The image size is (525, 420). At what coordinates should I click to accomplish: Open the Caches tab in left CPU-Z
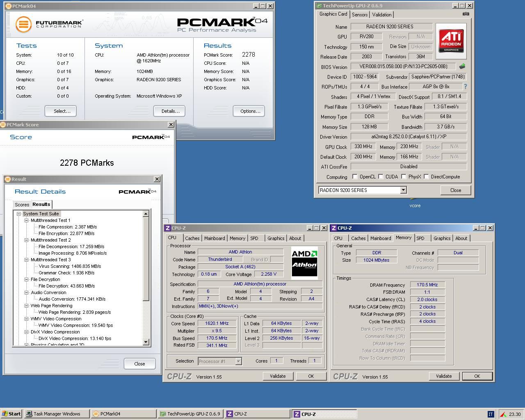pyautogui.click(x=192, y=238)
